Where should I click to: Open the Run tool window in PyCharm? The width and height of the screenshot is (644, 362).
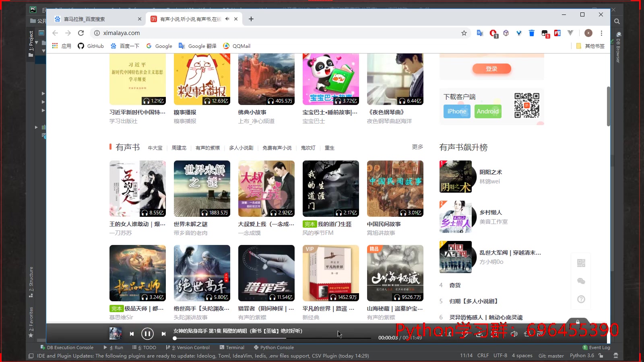pos(114,348)
